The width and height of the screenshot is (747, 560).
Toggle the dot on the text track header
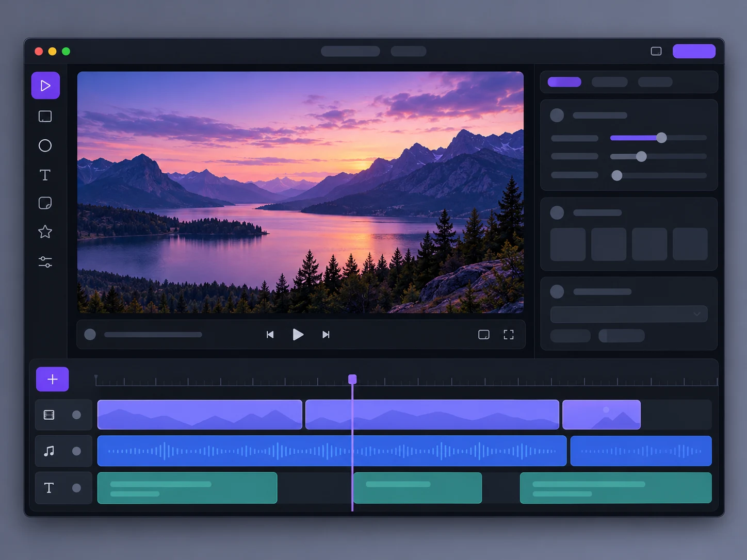pos(76,488)
